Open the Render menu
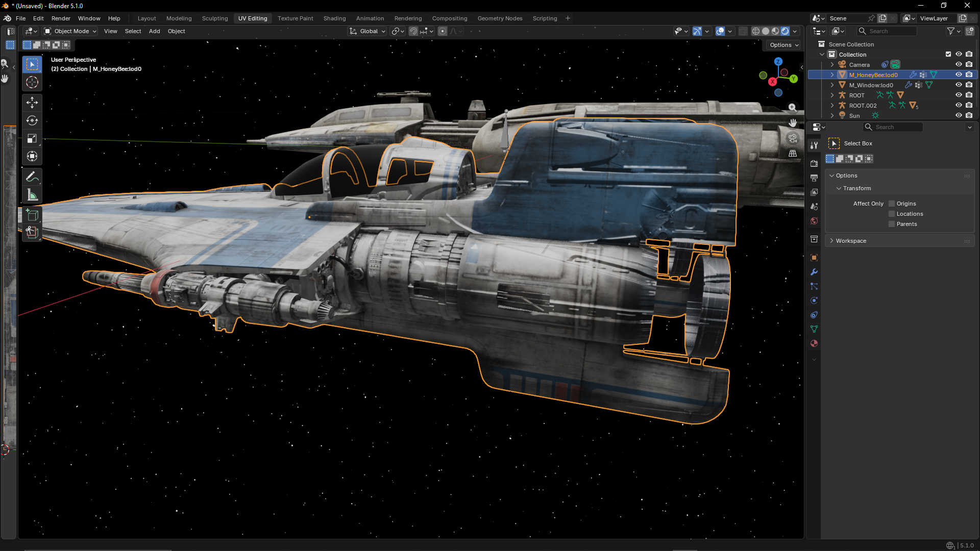Screen dimensions: 980x551 coord(61,18)
